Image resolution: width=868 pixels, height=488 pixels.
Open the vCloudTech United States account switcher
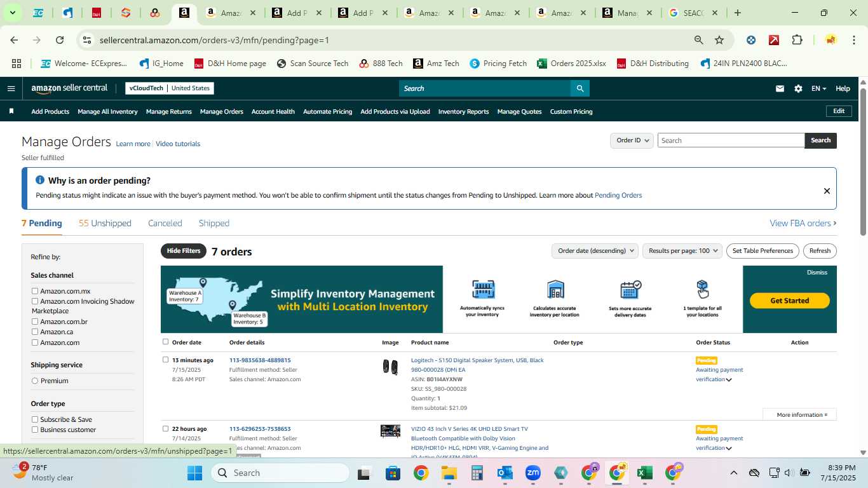pos(169,88)
